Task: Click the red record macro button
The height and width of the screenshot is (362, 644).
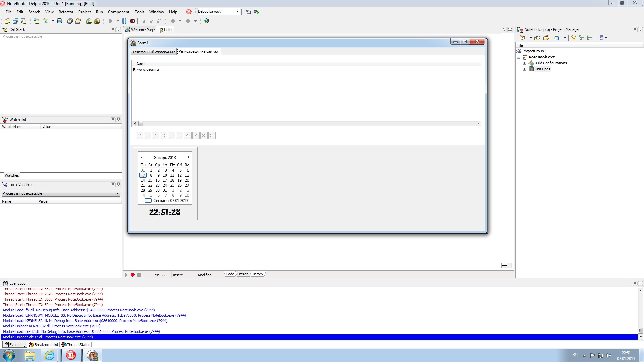Action: point(132,275)
